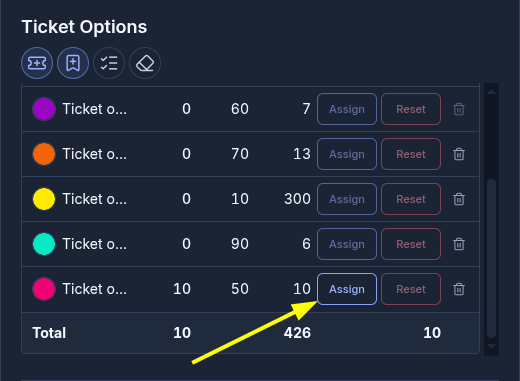Click the scrollbar up arrow

pos(492,91)
